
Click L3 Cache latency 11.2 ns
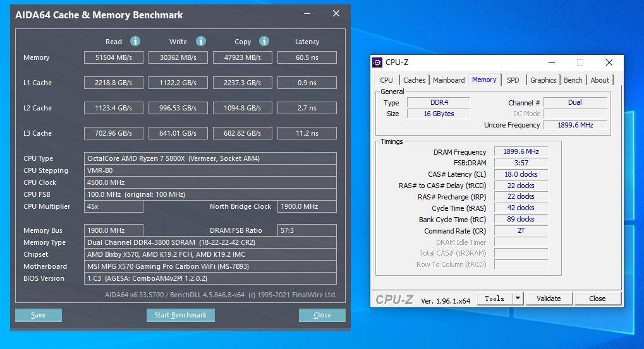coord(307,133)
